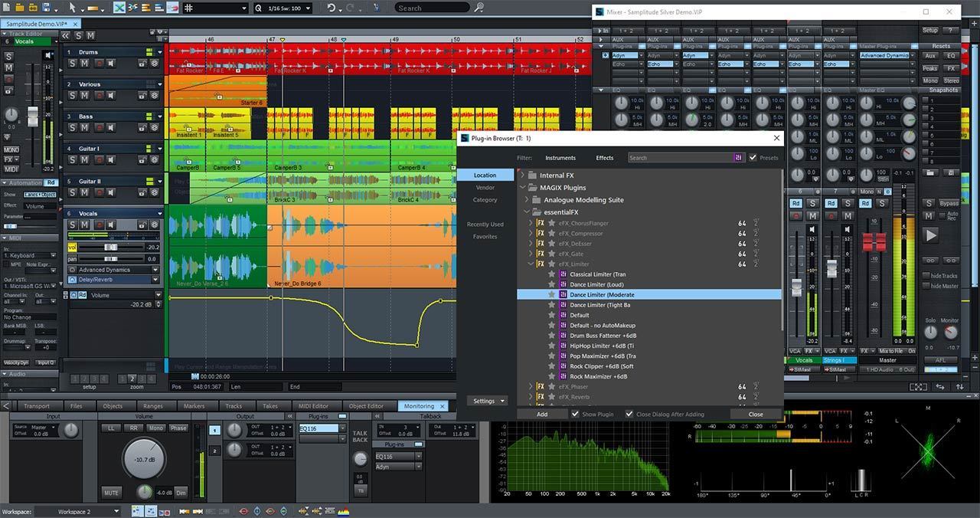The height and width of the screenshot is (518, 980).
Task: Click the Instruments filter button
Action: (x=560, y=158)
